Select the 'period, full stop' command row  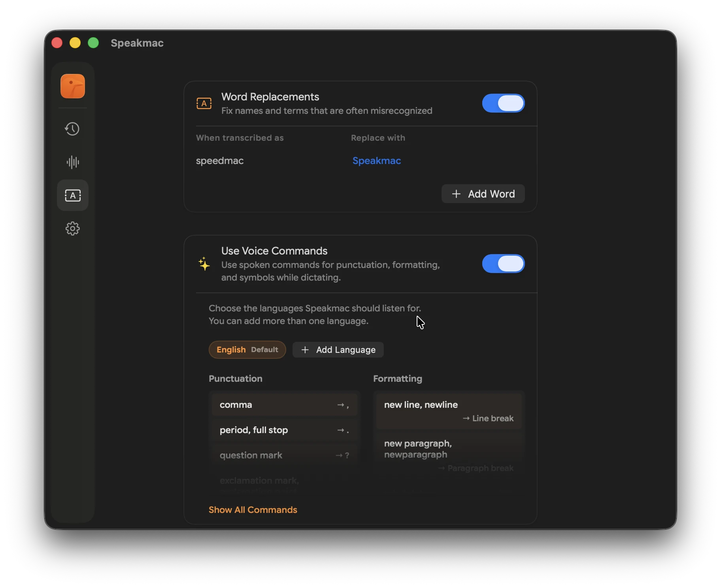coord(285,430)
